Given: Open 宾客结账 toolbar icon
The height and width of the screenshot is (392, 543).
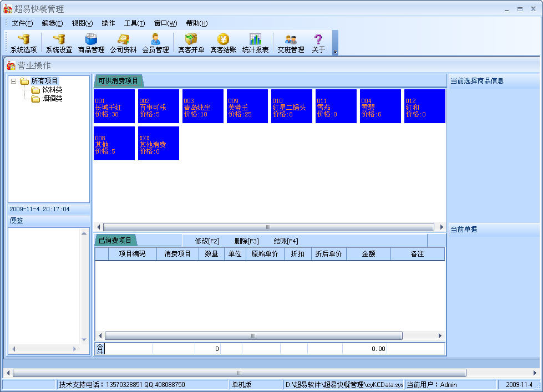Looking at the screenshot, I should [x=223, y=43].
